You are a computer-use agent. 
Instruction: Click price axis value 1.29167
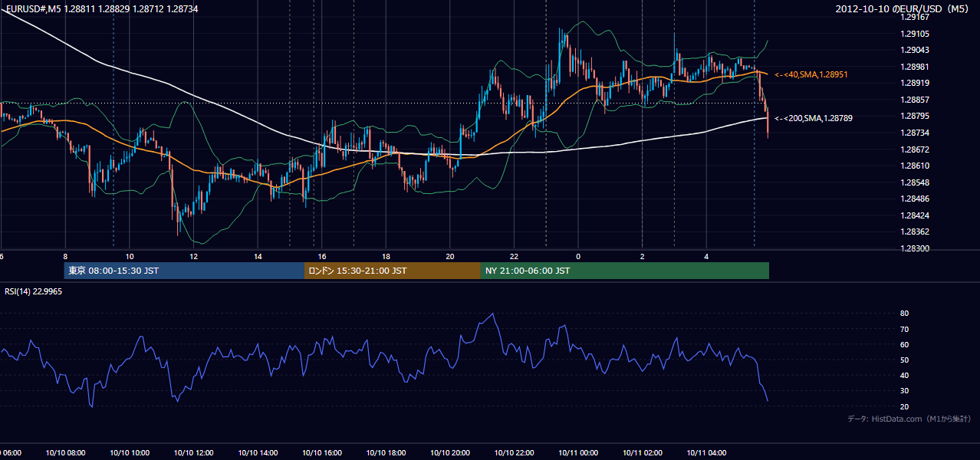click(x=916, y=17)
